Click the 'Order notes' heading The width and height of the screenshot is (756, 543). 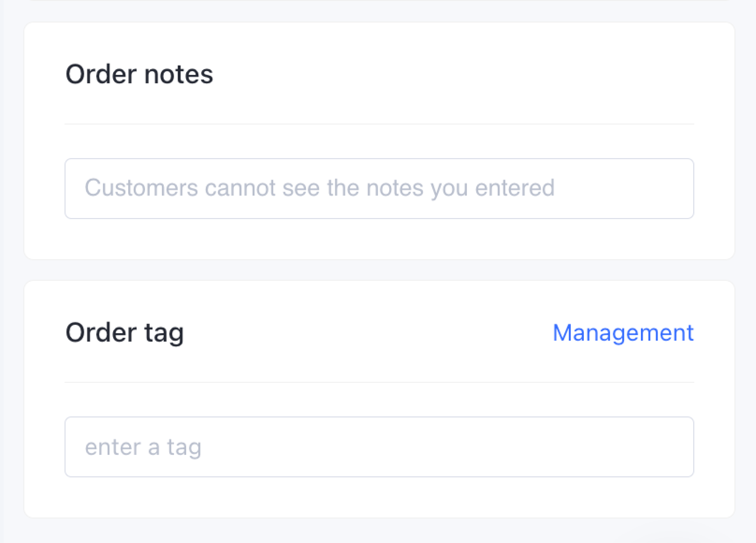pos(139,74)
